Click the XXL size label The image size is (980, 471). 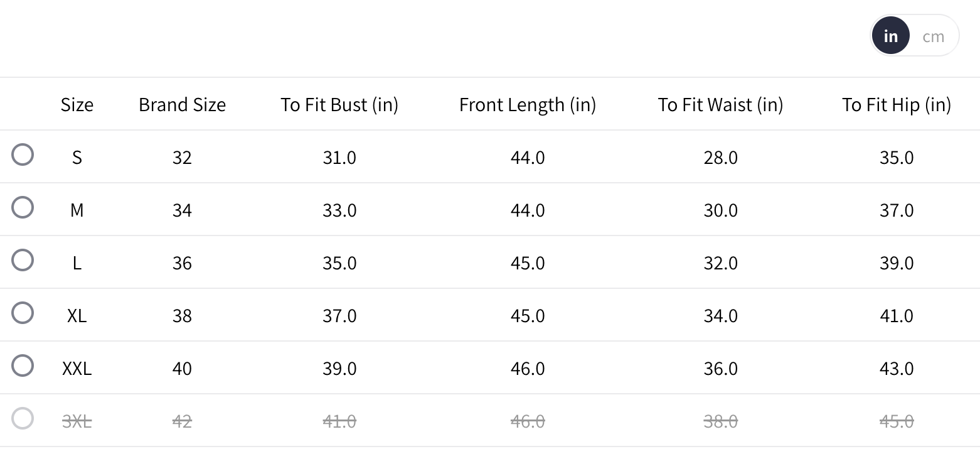coord(77,368)
